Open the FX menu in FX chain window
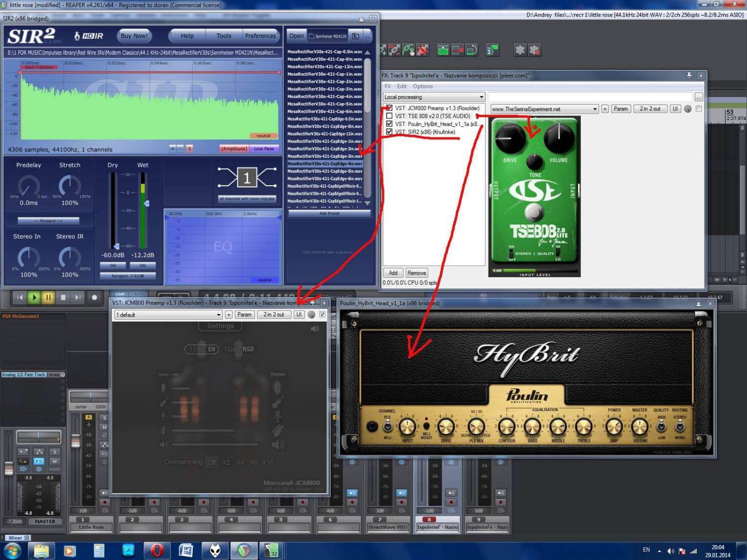Viewport: 747px width, 560px height. [388, 86]
